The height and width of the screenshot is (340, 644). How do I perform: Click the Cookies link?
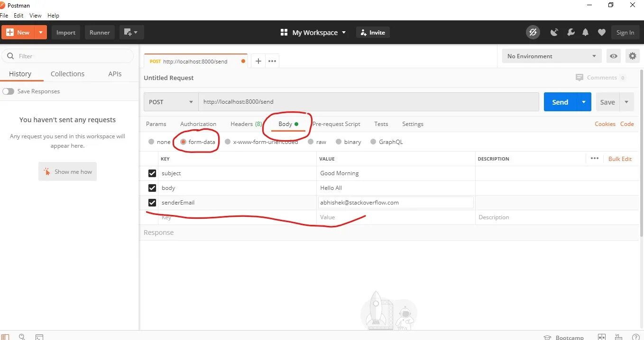(x=605, y=124)
